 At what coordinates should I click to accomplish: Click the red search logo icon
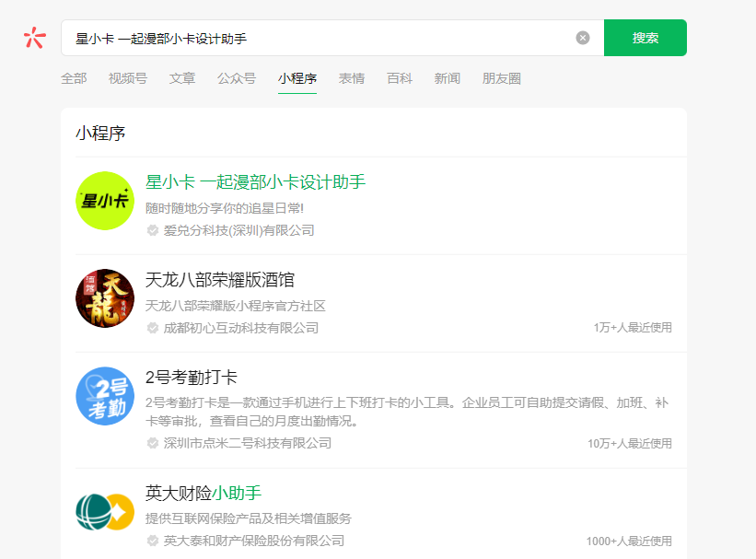pos(35,38)
